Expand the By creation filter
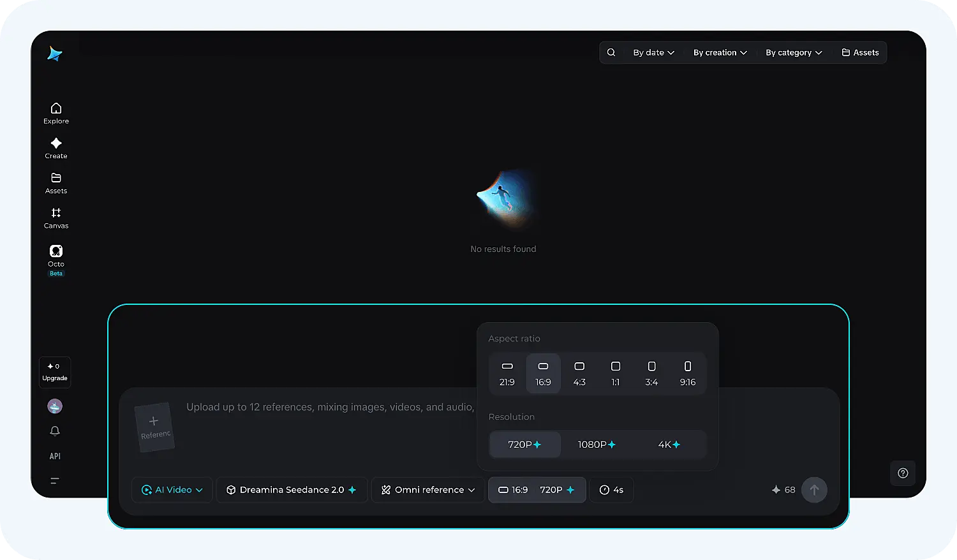The width and height of the screenshot is (957, 560). click(720, 52)
